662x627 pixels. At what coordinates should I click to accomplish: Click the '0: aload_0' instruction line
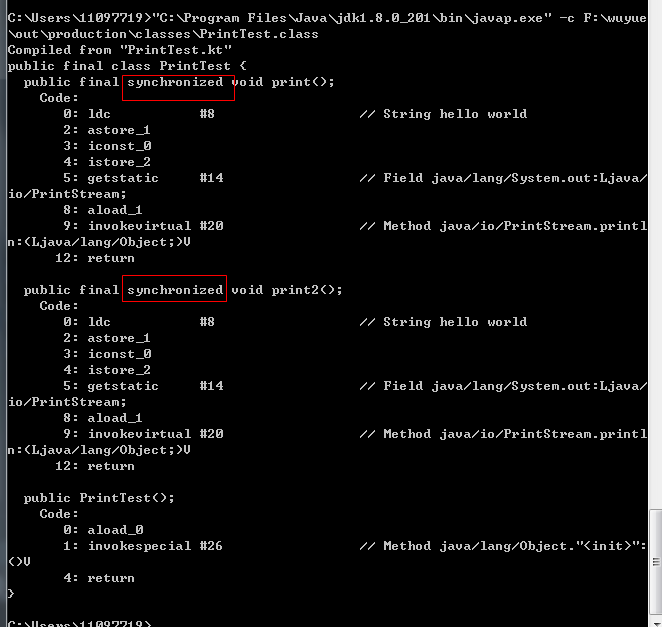[x=103, y=530]
